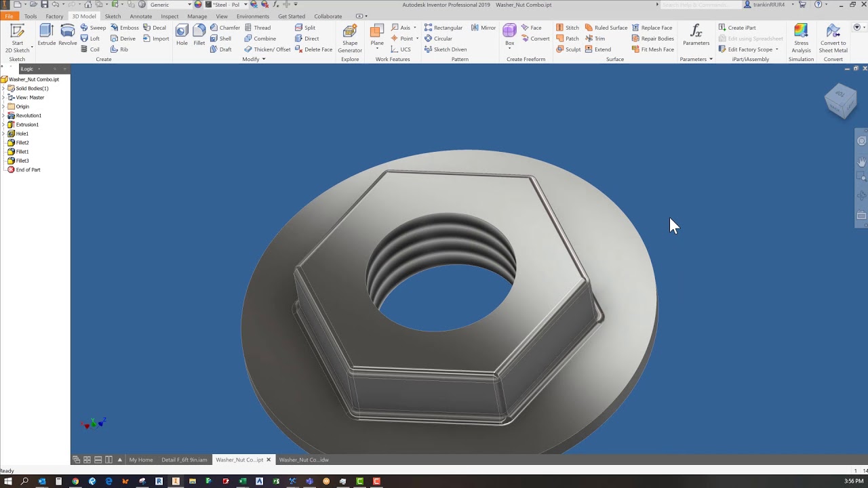Screen dimensions: 868x488
Task: Click the Thicken/ Offset button
Action: pyautogui.click(x=267, y=49)
